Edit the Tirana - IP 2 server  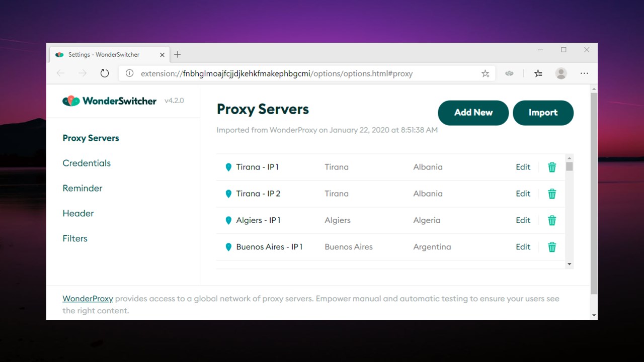pos(523,194)
